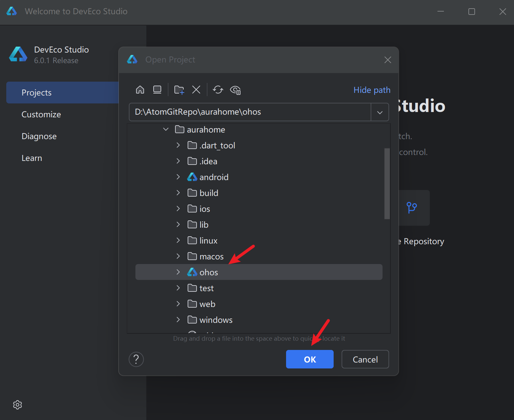Viewport: 514px width, 420px height.
Task: Close the Open Project dialog
Action: click(x=388, y=60)
